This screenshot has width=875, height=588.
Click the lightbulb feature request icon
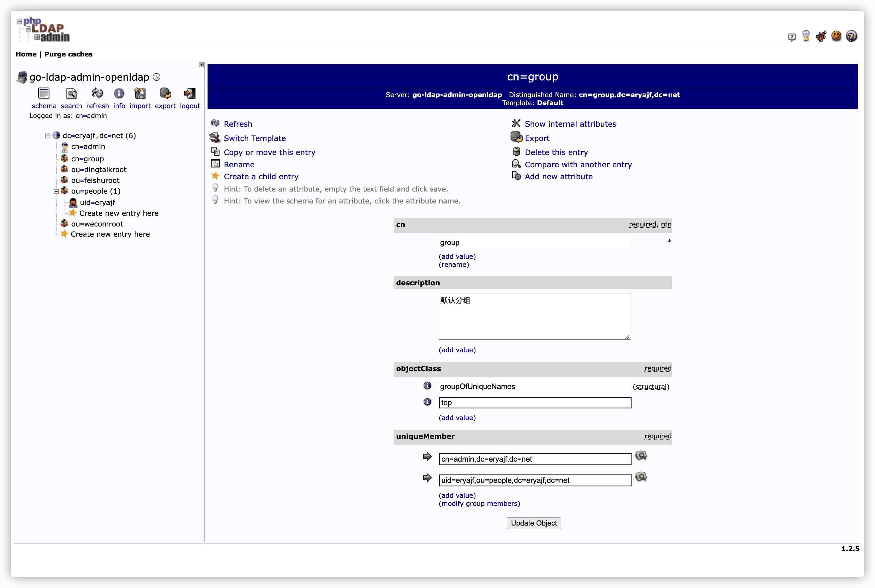pyautogui.click(x=806, y=36)
